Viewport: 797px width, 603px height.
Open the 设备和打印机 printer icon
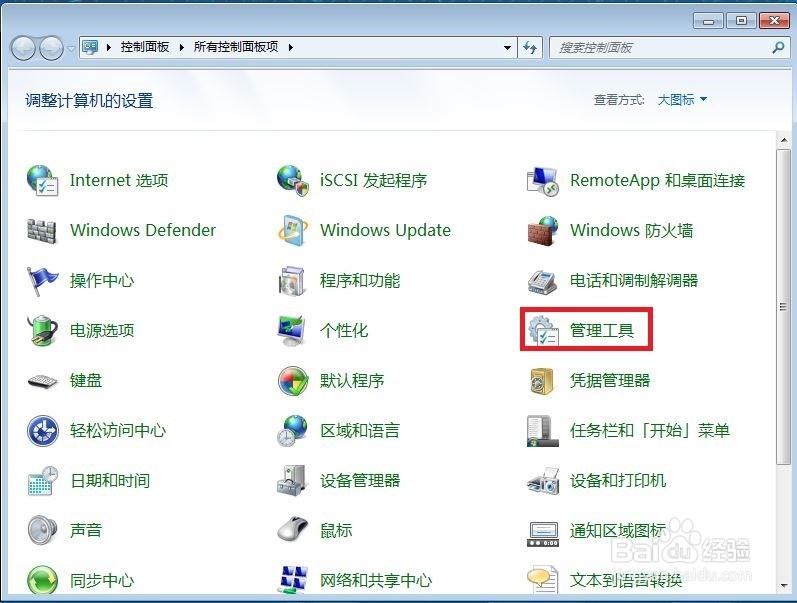pyautogui.click(x=543, y=480)
